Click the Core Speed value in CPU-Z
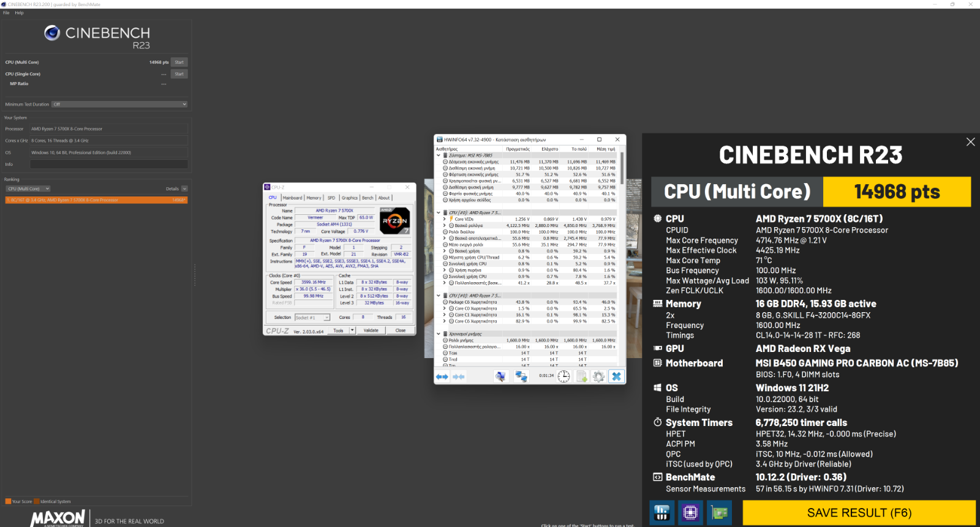Screen dimensions: 980x527 (313, 282)
